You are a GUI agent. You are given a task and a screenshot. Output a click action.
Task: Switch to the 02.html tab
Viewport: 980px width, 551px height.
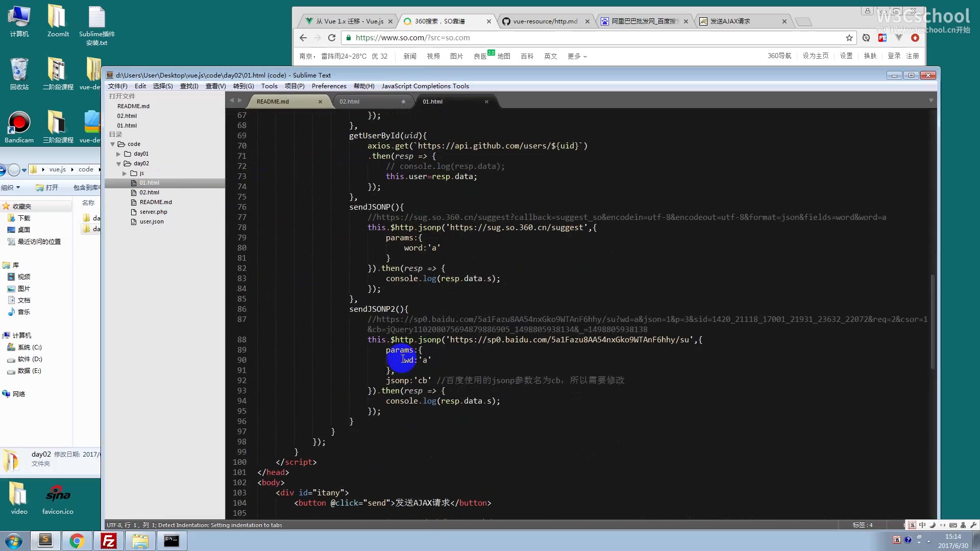pyautogui.click(x=349, y=101)
